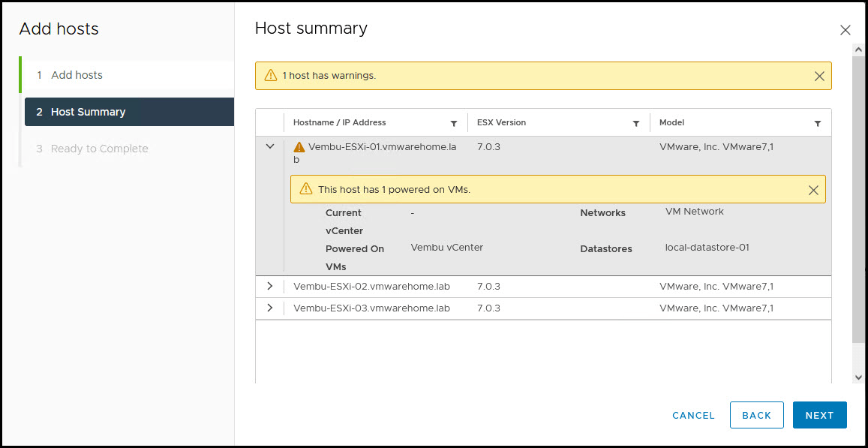Click 7.0.3 version in Vembu-ESXi-02 row
This screenshot has height=448, width=868.
click(x=489, y=287)
